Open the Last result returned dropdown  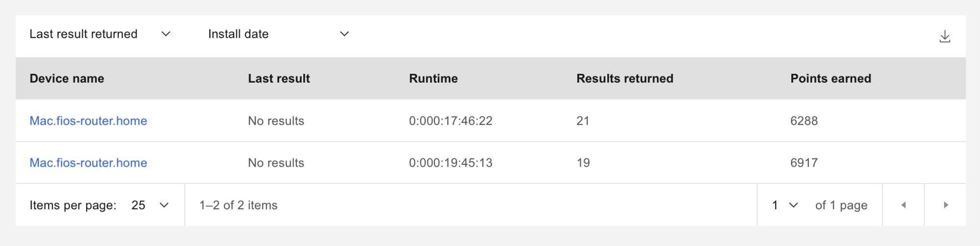pos(100,34)
